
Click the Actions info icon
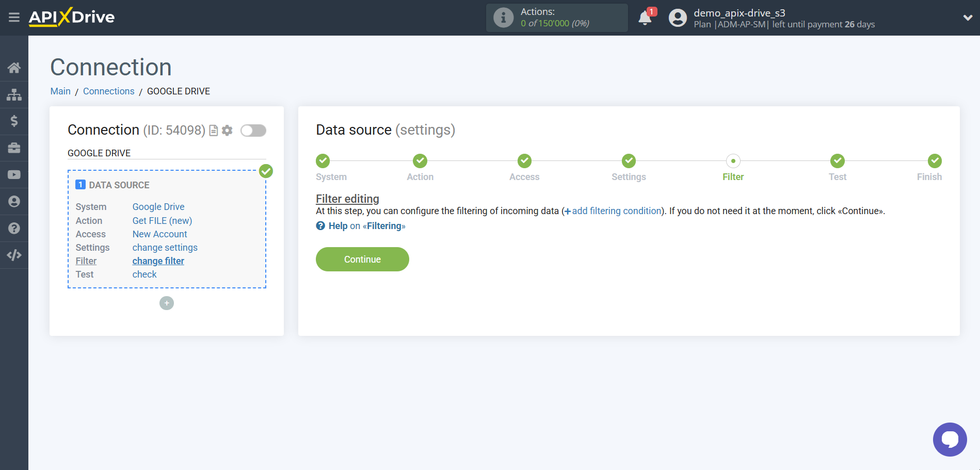point(503,18)
